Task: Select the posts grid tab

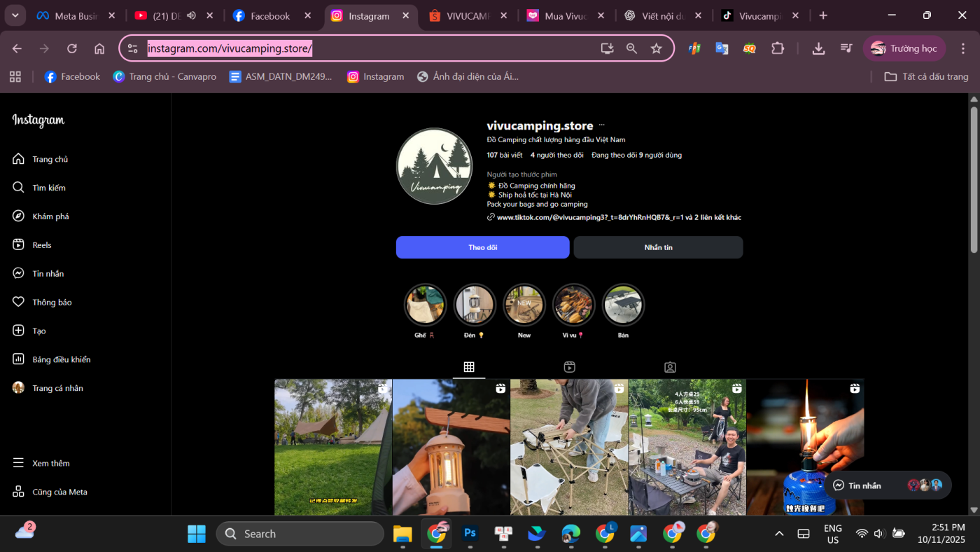Action: [x=469, y=367]
